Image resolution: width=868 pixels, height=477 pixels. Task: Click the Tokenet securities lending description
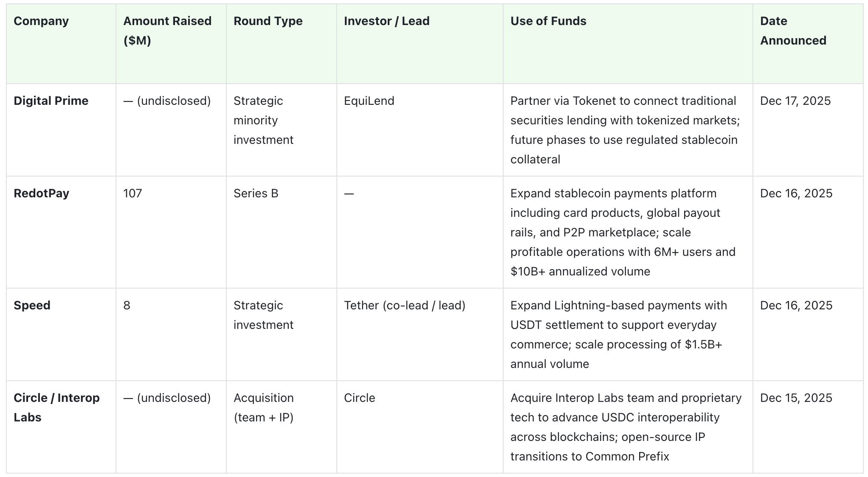[625, 130]
